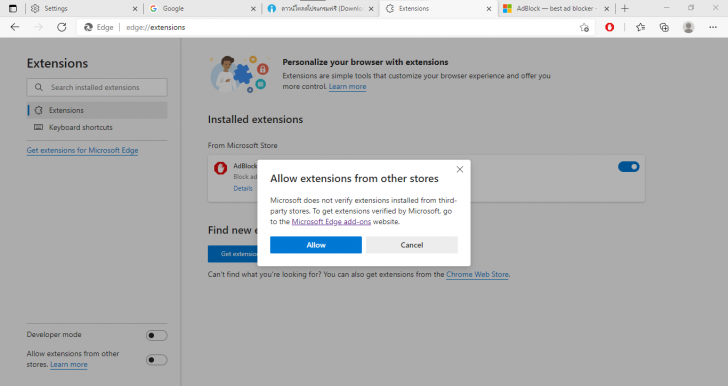Select Keyboard shortcuts in sidebar
This screenshot has height=386, width=728.
[x=97, y=127]
